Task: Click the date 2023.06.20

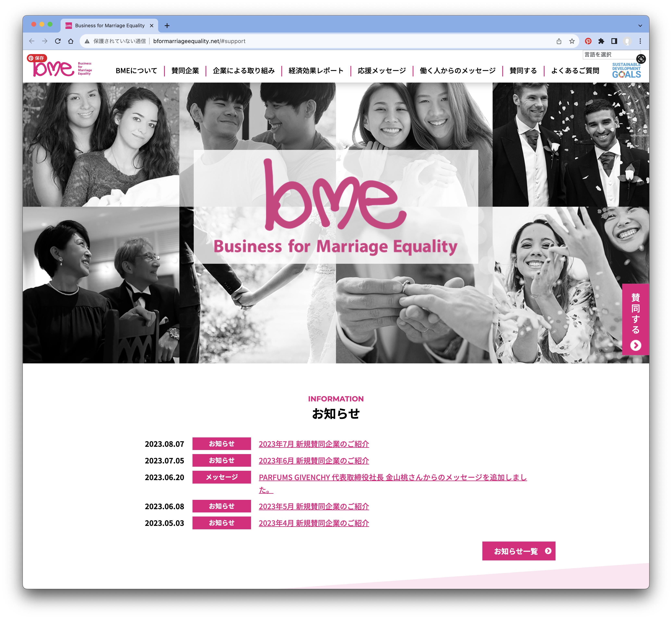Action: (164, 477)
